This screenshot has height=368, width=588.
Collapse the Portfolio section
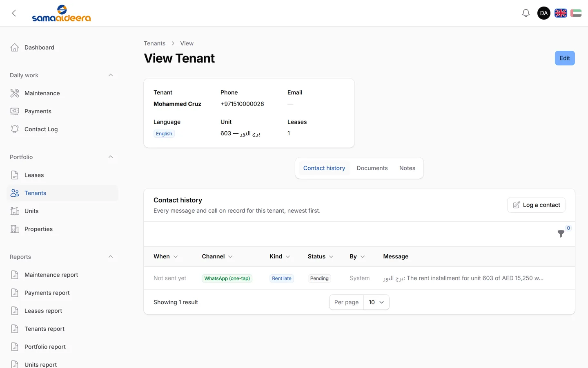tap(111, 157)
